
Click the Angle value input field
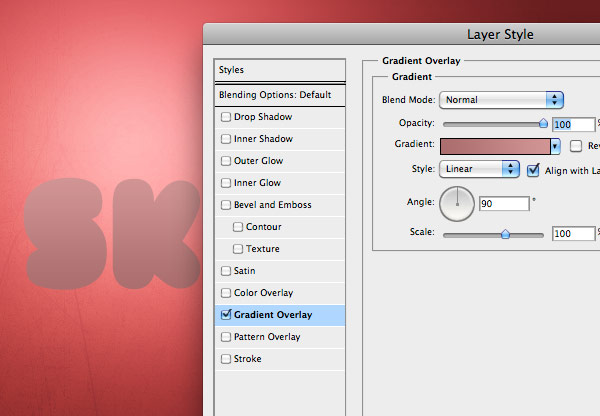(x=504, y=203)
